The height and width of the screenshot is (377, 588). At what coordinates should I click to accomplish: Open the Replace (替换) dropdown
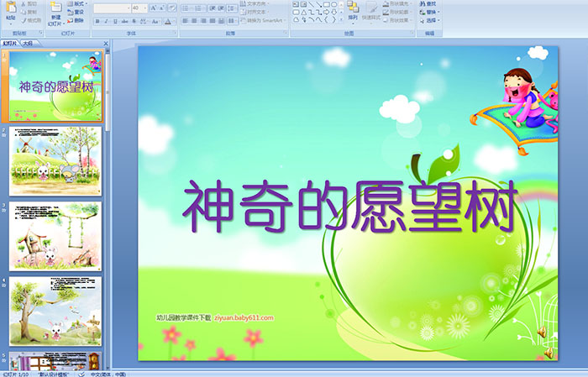[x=430, y=12]
